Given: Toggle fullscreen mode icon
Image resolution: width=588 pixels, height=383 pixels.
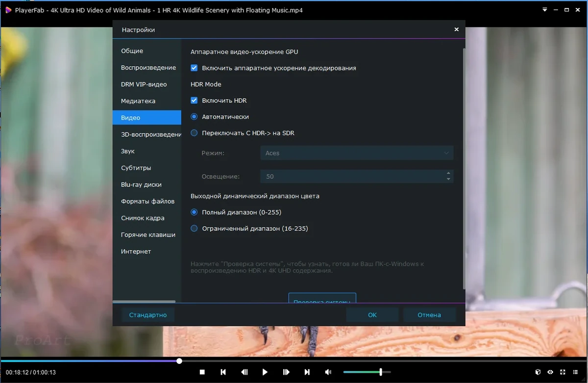Looking at the screenshot, I should (563, 372).
